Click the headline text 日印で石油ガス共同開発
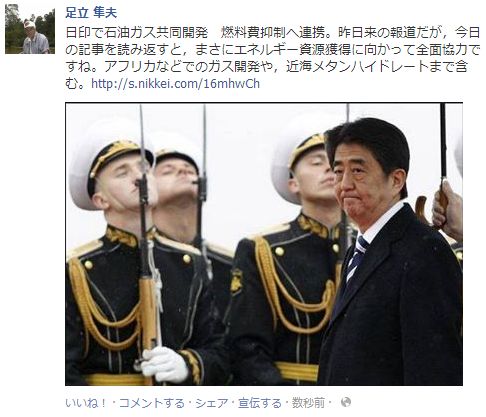The image size is (486, 417). click(x=137, y=33)
